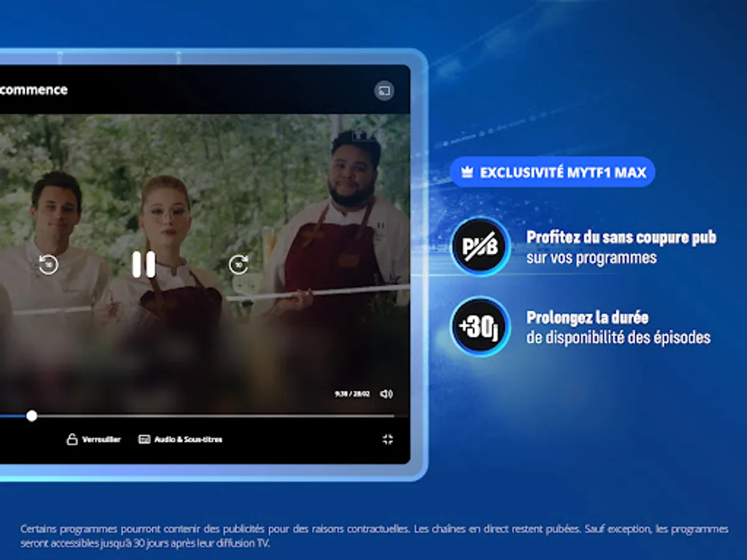This screenshot has width=747, height=560.
Task: Open Audio & Sous-titres settings
Action: (180, 439)
